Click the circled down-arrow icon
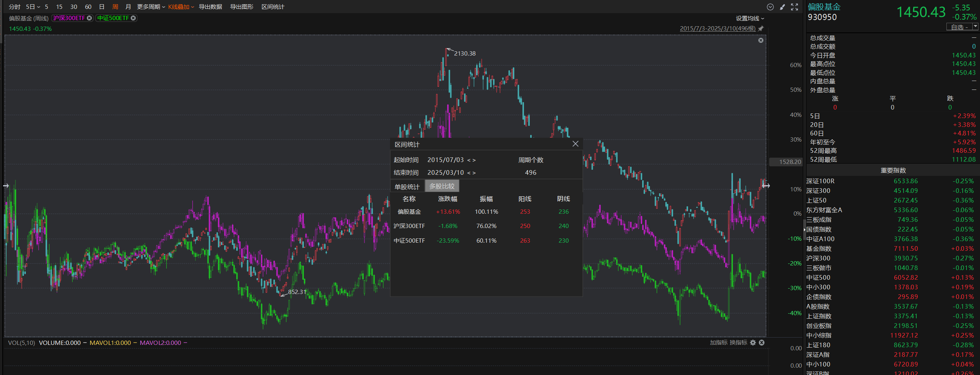980x375 pixels. (x=770, y=7)
